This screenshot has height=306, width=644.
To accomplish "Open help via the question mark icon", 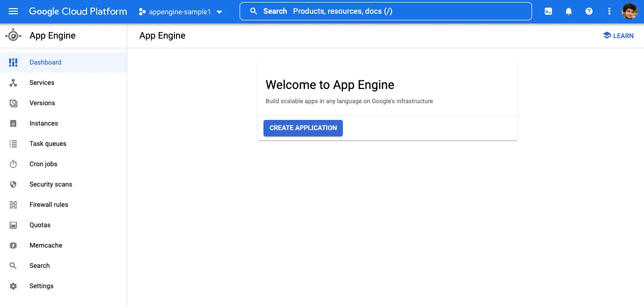I will tap(589, 11).
